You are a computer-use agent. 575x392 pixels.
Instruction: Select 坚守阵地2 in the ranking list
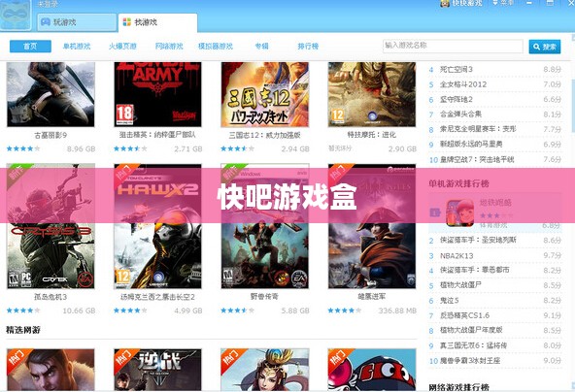click(x=457, y=99)
